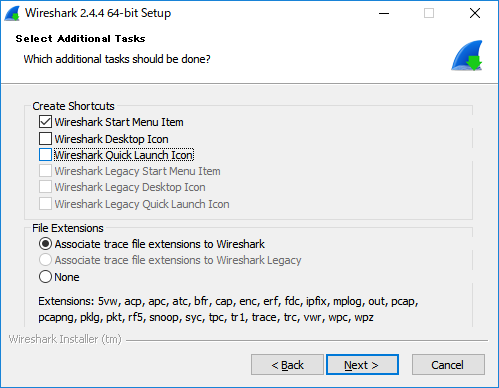This screenshot has height=388, width=499.
Task: Click the Wireshark installer logo with green arrow
Action: tap(467, 55)
